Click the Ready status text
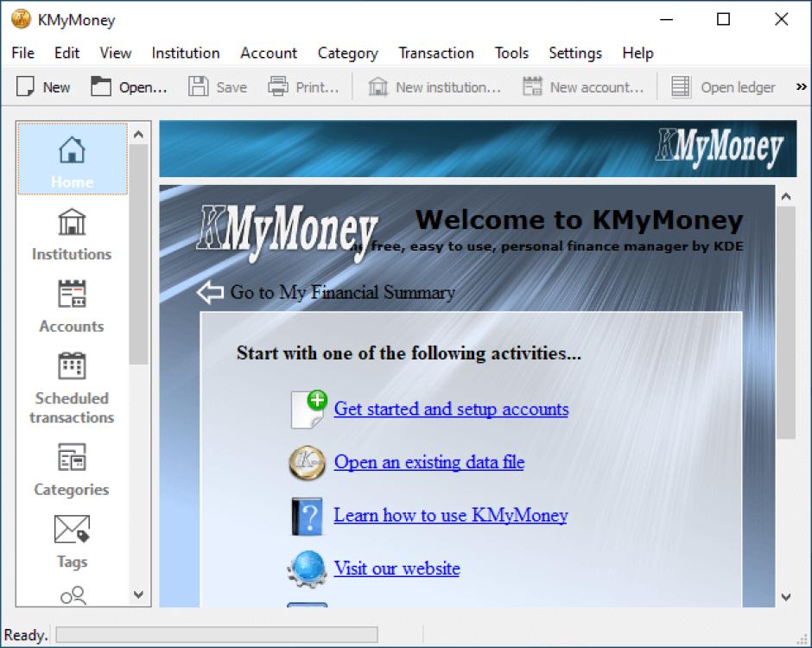The width and height of the screenshot is (812, 648). [x=25, y=635]
